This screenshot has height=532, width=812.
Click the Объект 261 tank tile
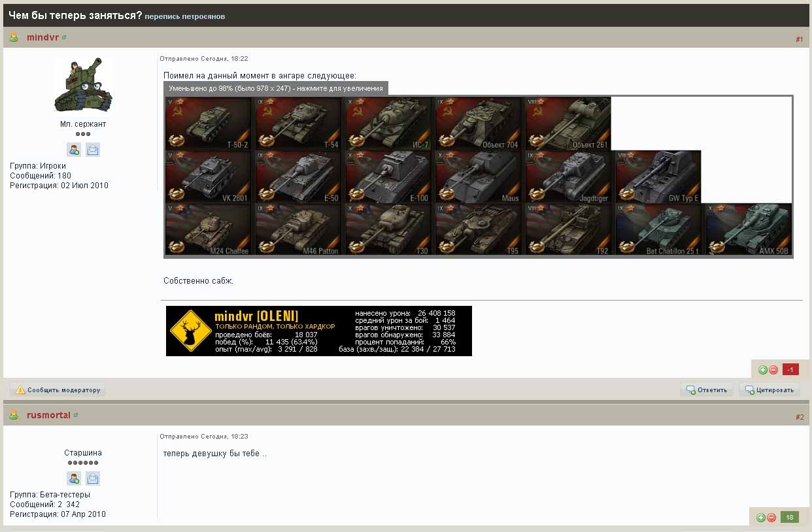569,124
